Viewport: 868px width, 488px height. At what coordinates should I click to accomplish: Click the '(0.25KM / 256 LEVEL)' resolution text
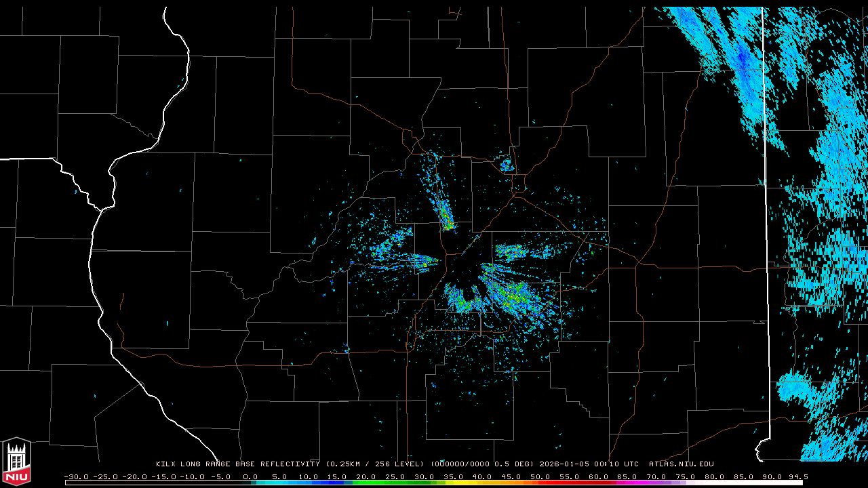375,464
